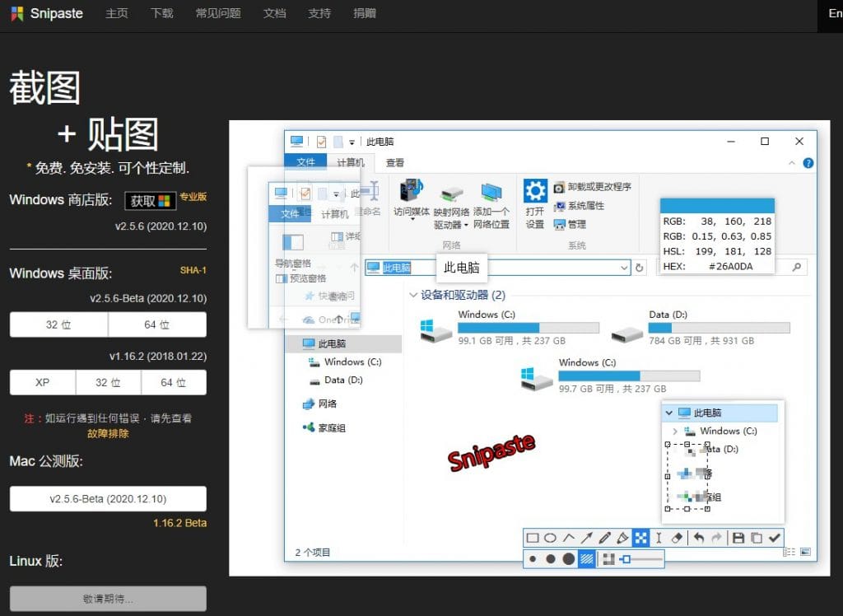Select the arrow annotation tool
The image size is (843, 616).
click(x=586, y=538)
